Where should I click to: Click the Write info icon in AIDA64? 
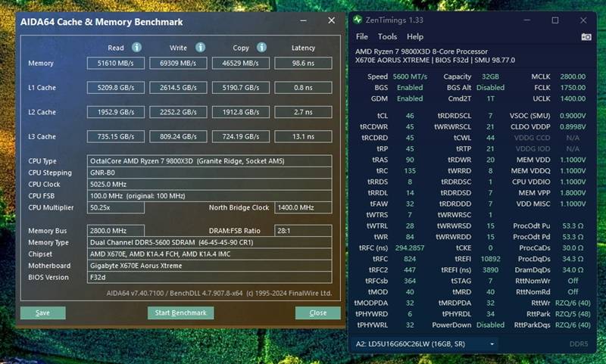point(200,48)
